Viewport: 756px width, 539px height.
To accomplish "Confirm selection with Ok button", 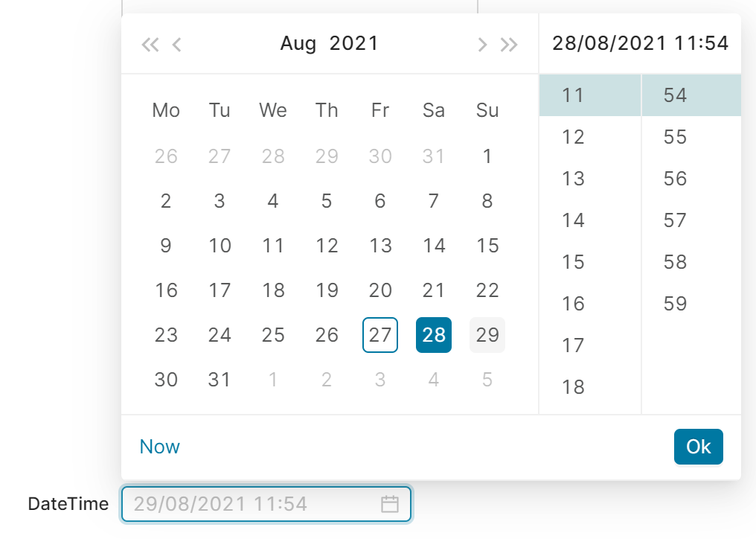I will tap(698, 447).
